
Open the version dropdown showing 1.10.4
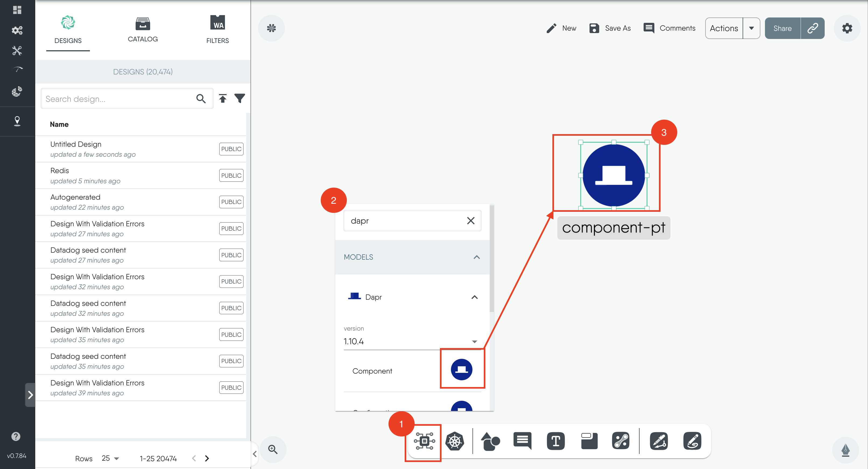pos(474,341)
